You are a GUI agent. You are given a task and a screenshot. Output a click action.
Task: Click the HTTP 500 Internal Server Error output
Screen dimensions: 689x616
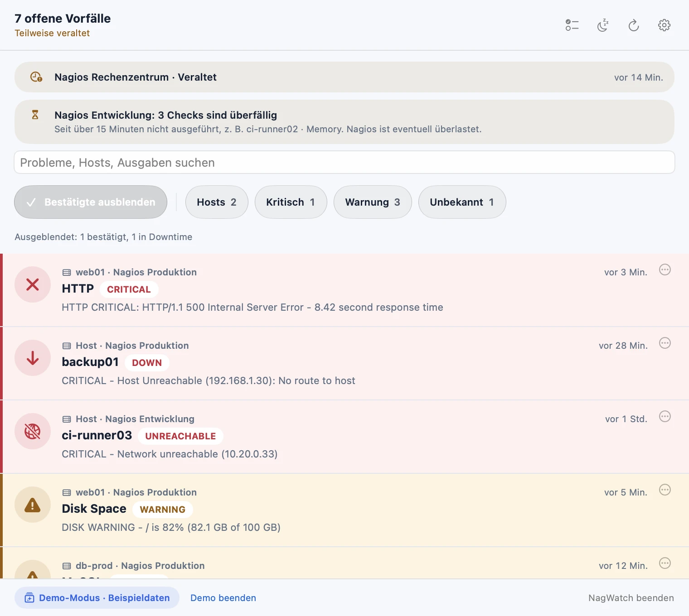point(252,307)
